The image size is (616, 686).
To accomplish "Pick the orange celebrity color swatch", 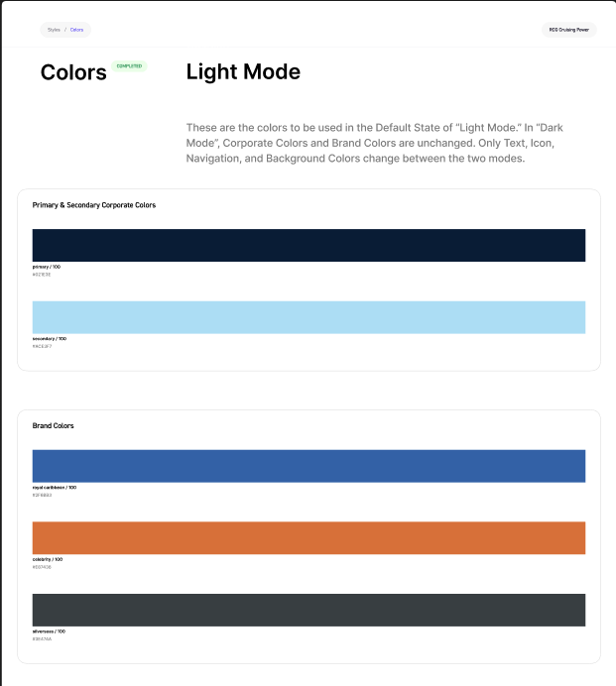I will (308, 537).
